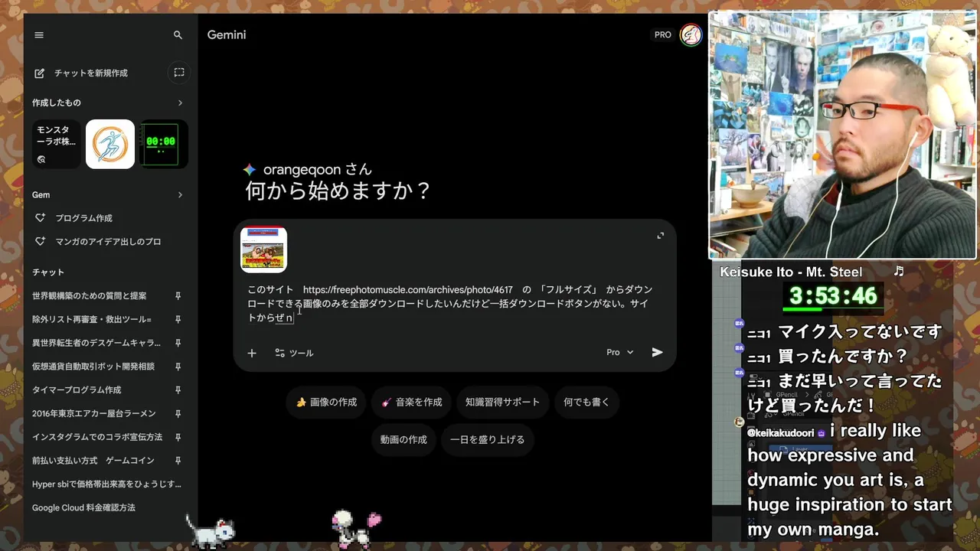Open the ツール tools menu
The width and height of the screenshot is (980, 551).
pos(295,353)
